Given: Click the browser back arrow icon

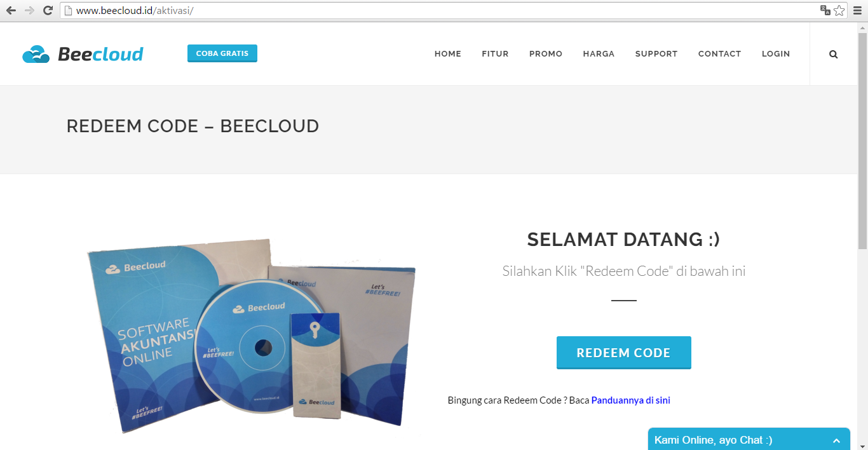Looking at the screenshot, I should tap(11, 10).
